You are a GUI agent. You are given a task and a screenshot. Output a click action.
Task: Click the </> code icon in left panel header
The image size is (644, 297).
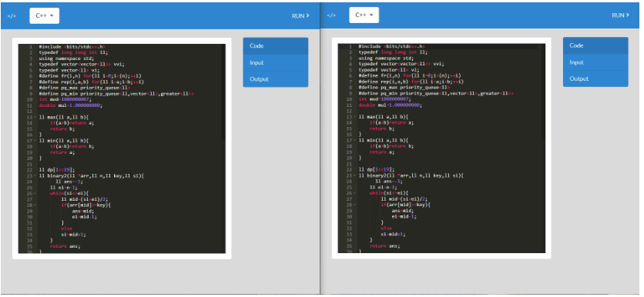click(12, 16)
